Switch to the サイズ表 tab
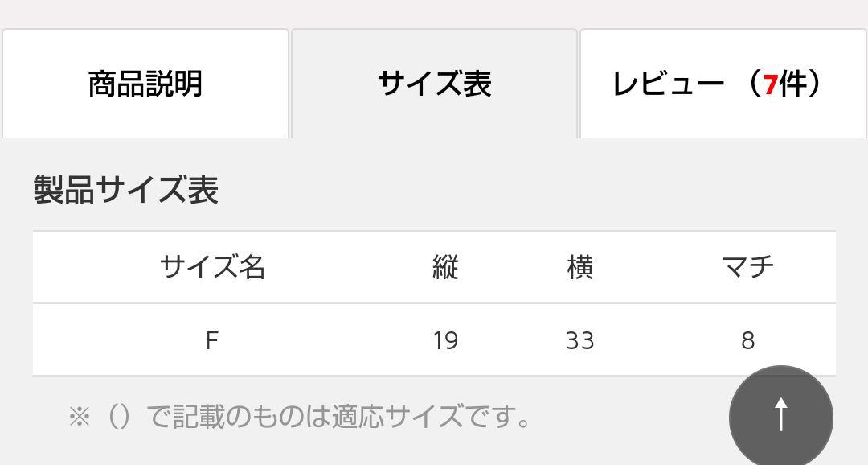 tap(435, 84)
